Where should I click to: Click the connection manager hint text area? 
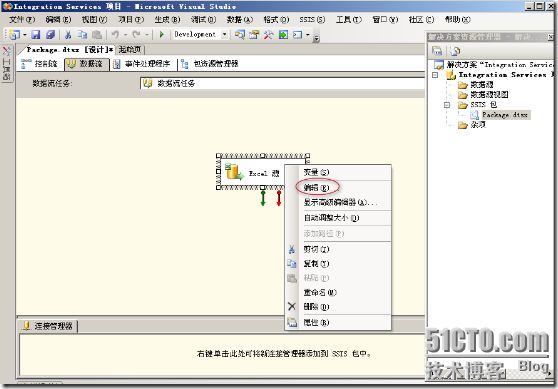pyautogui.click(x=284, y=354)
